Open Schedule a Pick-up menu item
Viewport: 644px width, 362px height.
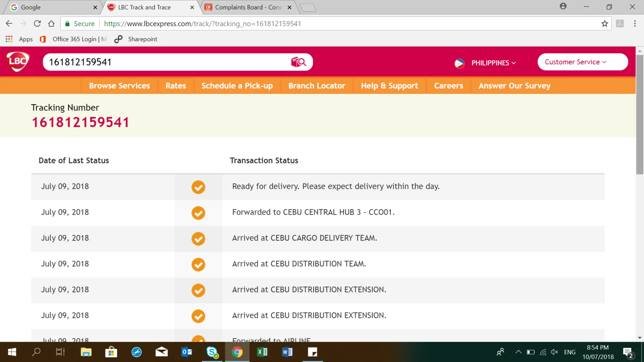(237, 86)
